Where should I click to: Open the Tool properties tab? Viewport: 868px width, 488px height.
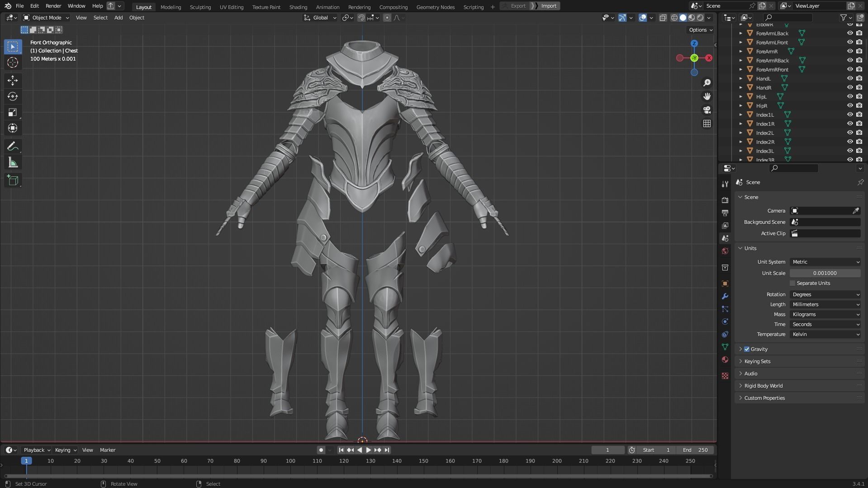tap(725, 184)
